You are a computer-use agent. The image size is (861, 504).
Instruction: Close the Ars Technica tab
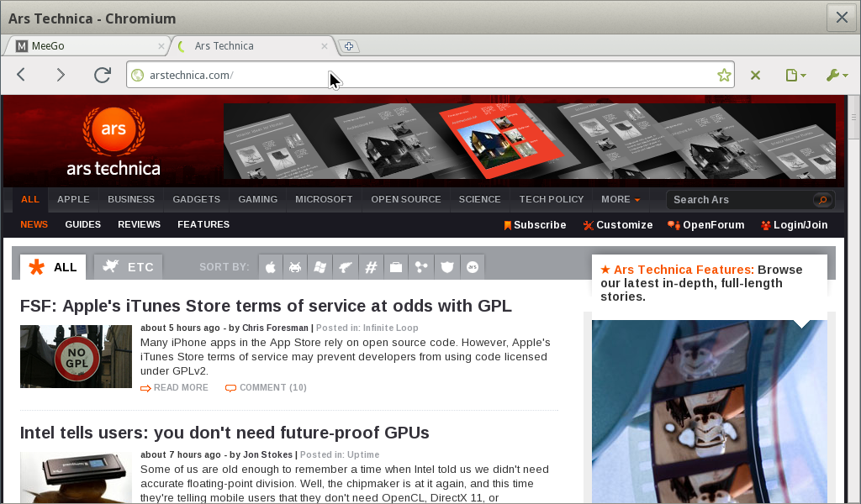(x=325, y=46)
